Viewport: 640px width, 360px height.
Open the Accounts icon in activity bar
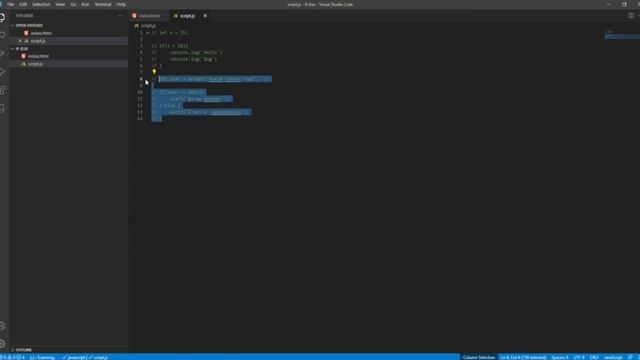click(x=3, y=326)
